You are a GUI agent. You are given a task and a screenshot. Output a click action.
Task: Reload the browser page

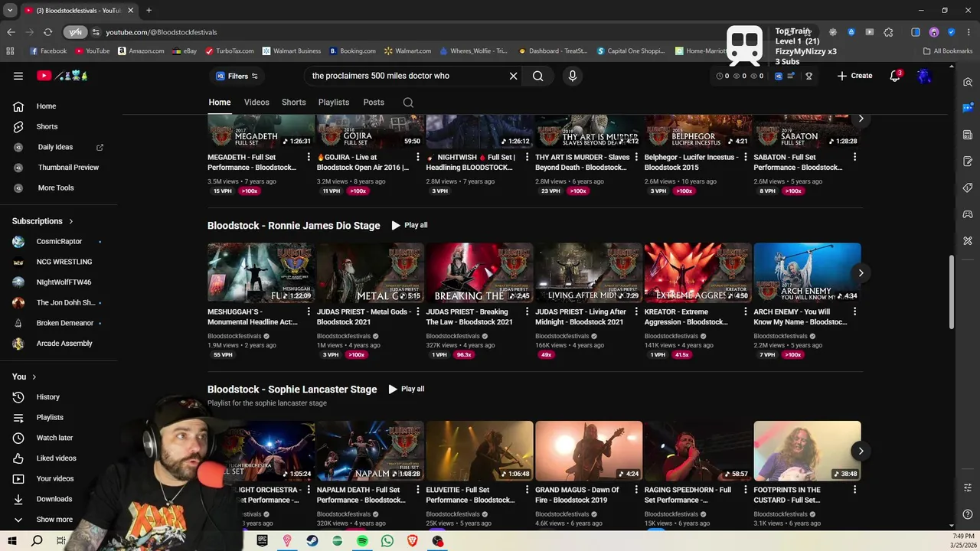pos(47,32)
